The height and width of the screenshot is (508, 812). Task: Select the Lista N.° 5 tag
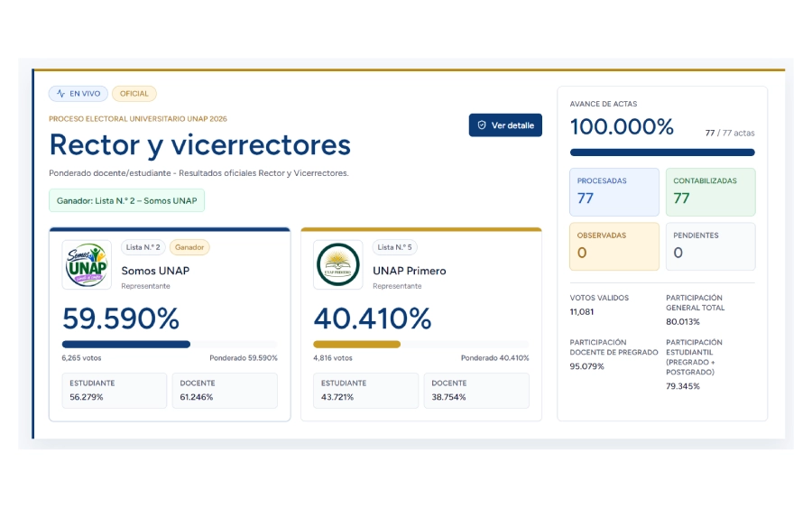394,247
